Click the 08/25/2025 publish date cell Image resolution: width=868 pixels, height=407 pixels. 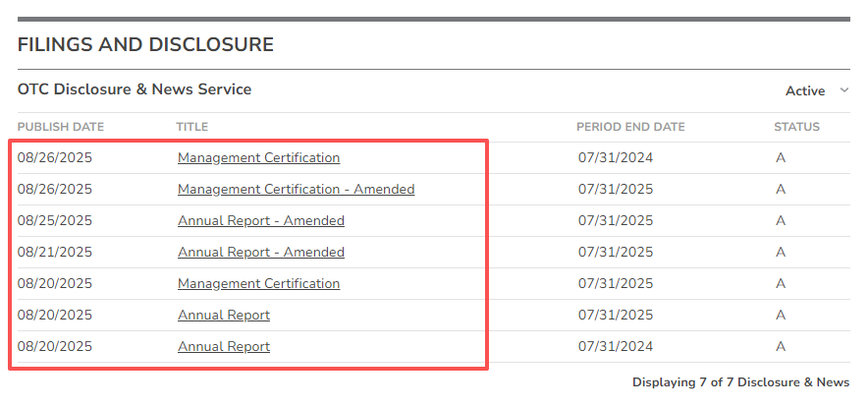pos(55,220)
